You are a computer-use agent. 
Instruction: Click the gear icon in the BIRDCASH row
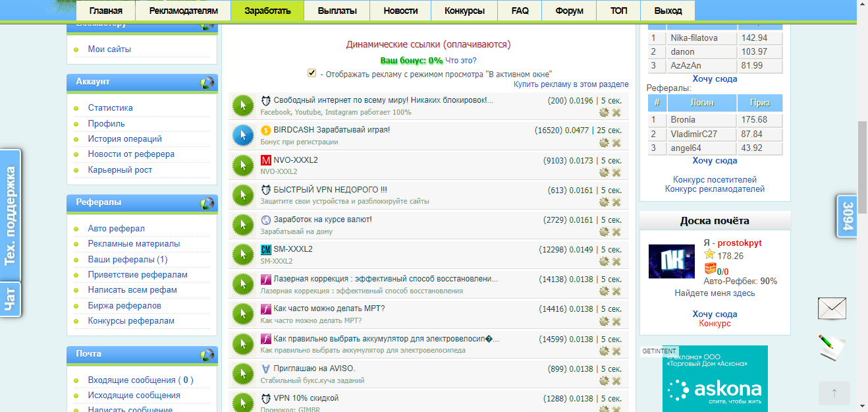(604, 142)
